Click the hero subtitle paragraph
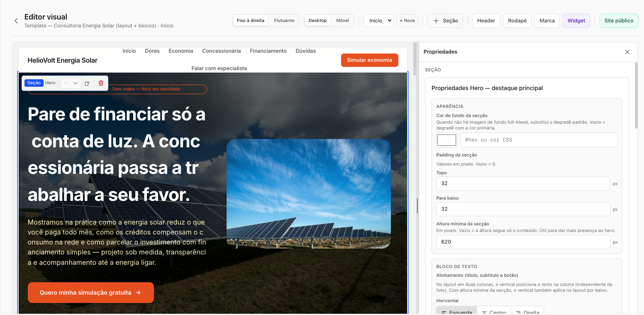The width and height of the screenshot is (644, 315). click(117, 242)
